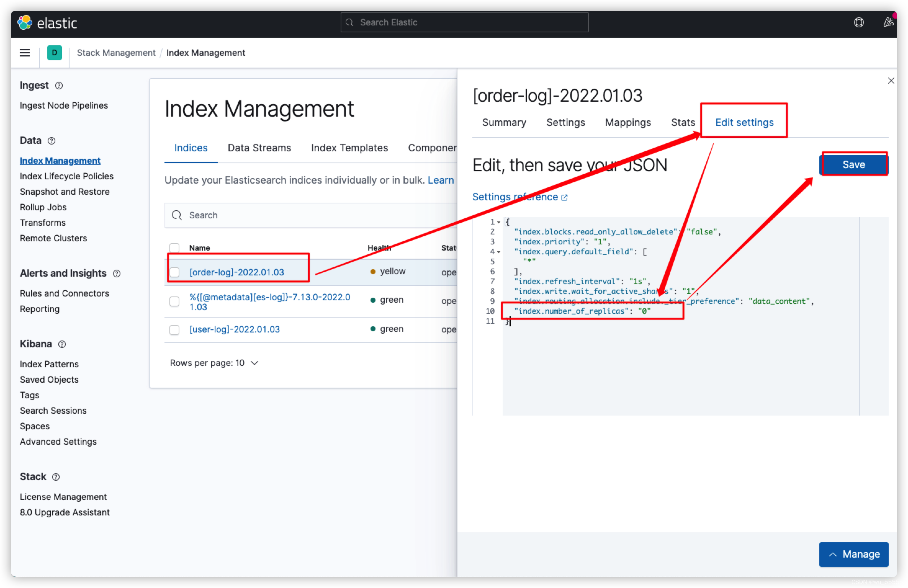Open the hamburger navigation menu
The width and height of the screenshot is (908, 588).
tap(25, 53)
